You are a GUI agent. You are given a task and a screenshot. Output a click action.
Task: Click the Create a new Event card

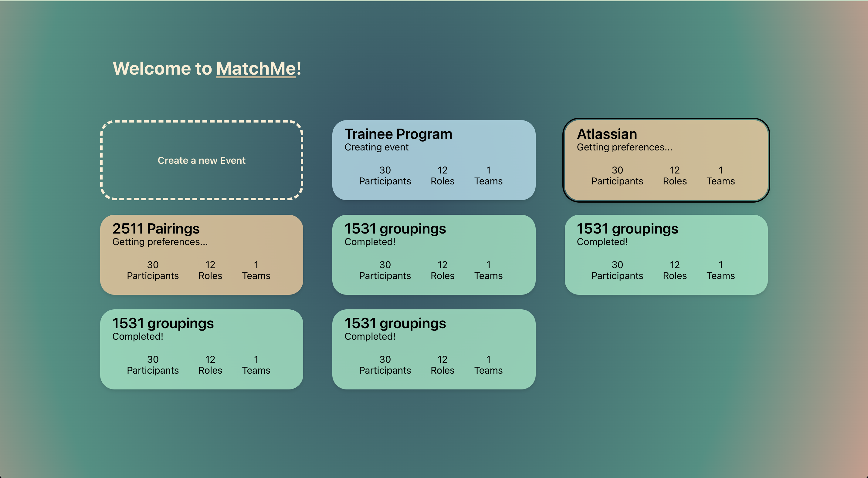202,160
